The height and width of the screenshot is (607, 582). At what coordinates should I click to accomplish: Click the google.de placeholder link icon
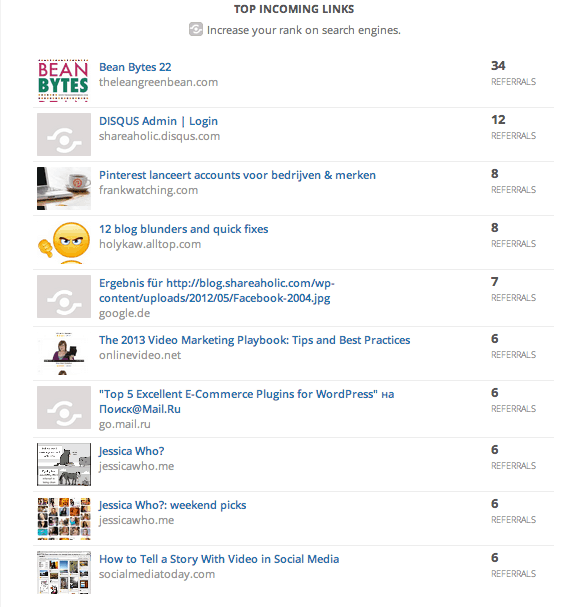[64, 297]
